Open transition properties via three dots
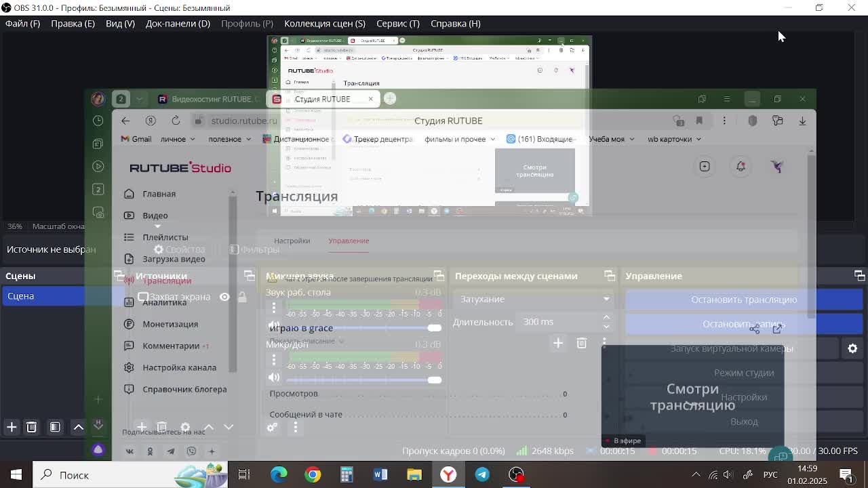The height and width of the screenshot is (488, 868). 604,344
